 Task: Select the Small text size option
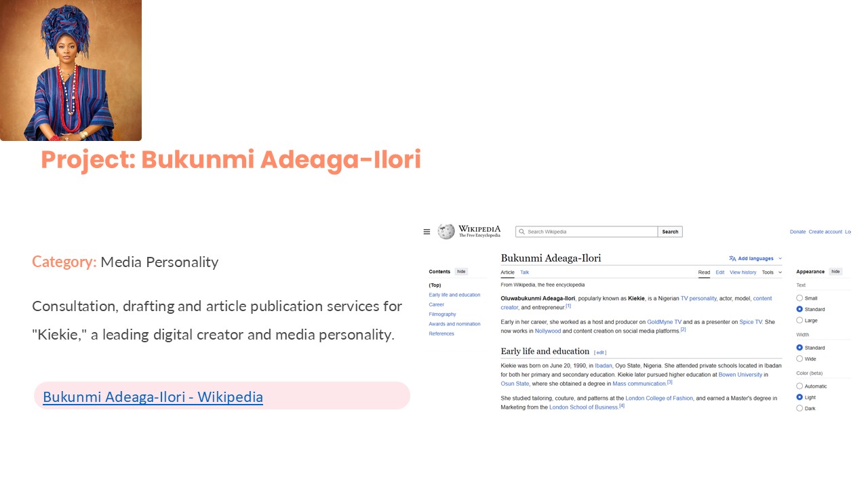point(800,298)
